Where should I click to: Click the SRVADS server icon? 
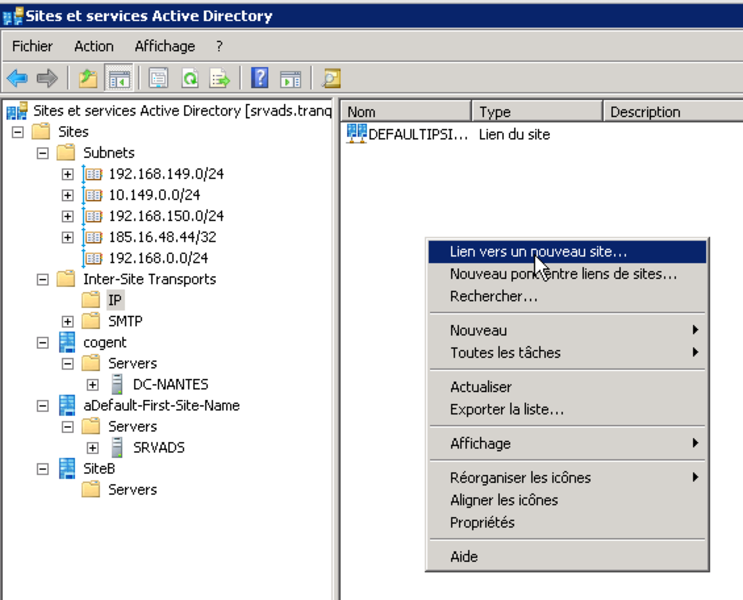(117, 447)
